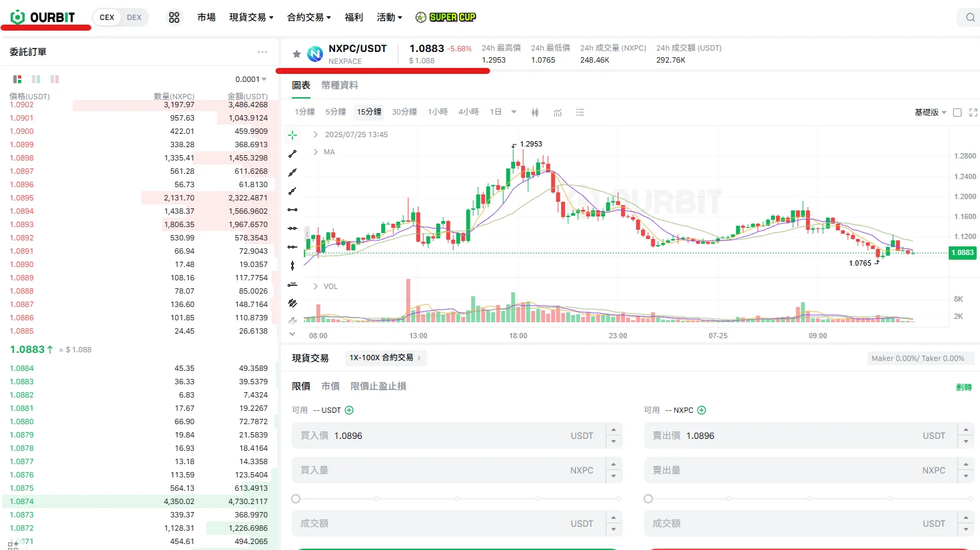
Task: Tick the checkbox beside 基礎版
Action: pyautogui.click(x=957, y=113)
